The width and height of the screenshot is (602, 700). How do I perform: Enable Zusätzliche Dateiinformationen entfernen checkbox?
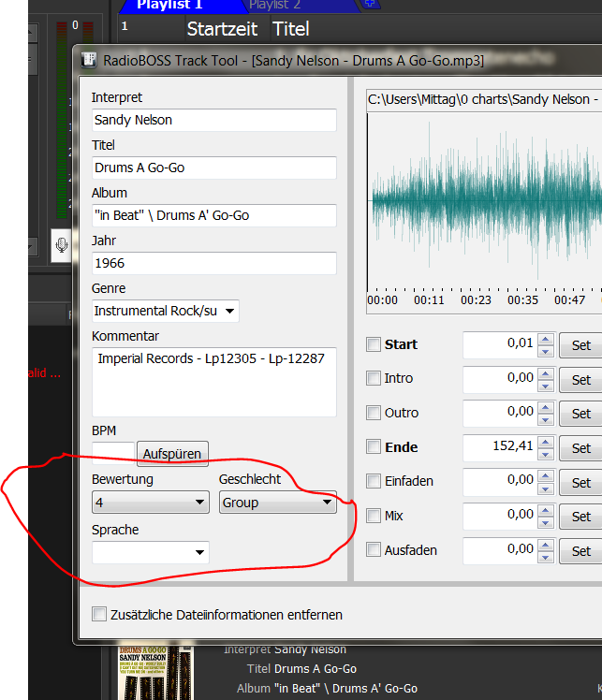(x=99, y=614)
